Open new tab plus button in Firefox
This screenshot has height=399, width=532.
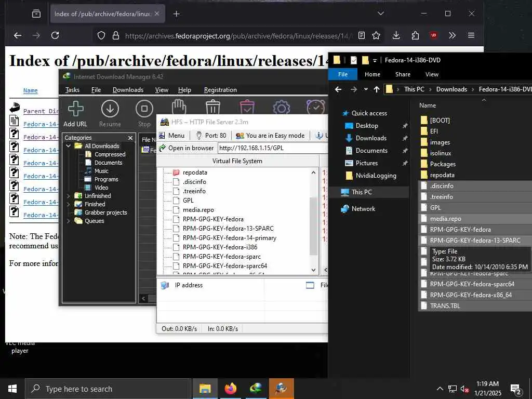click(x=176, y=14)
